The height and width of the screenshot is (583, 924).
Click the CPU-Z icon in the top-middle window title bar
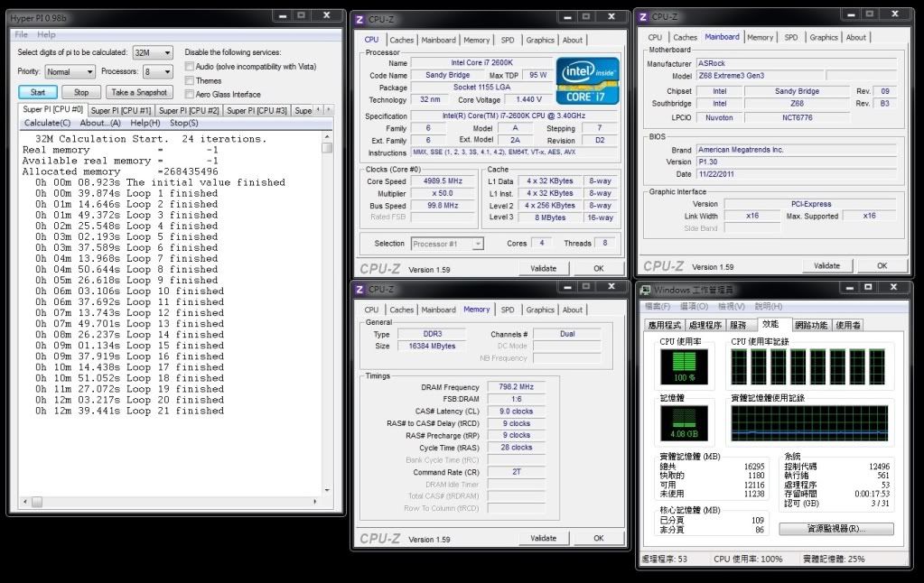[359, 20]
